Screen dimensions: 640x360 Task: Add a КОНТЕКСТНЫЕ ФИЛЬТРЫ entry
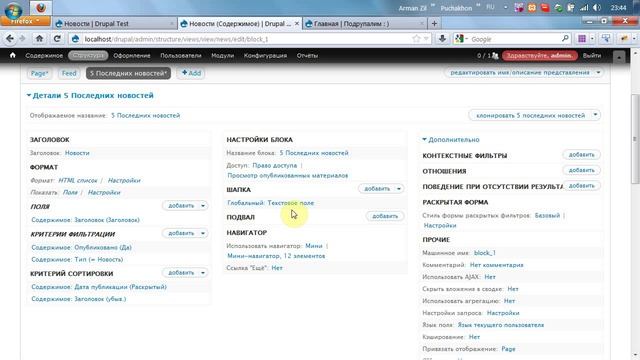581,155
